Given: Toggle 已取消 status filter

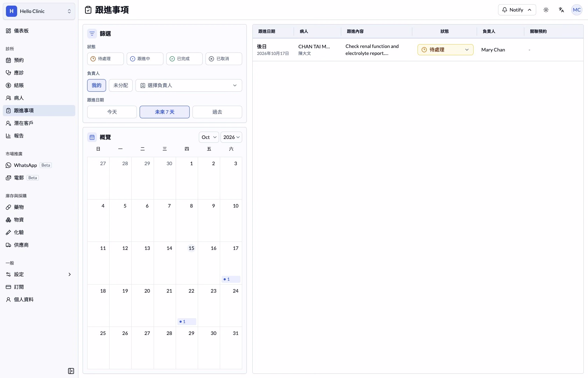Looking at the screenshot, I should click(x=224, y=59).
